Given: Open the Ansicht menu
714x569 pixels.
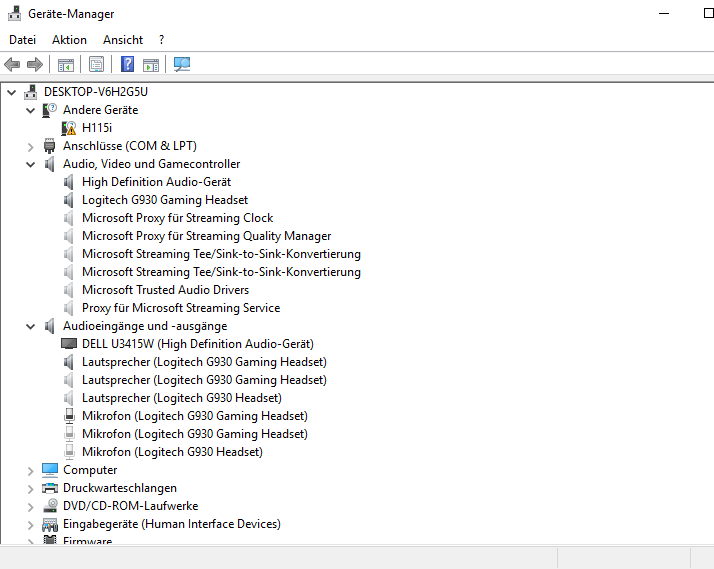Looking at the screenshot, I should 123,40.
